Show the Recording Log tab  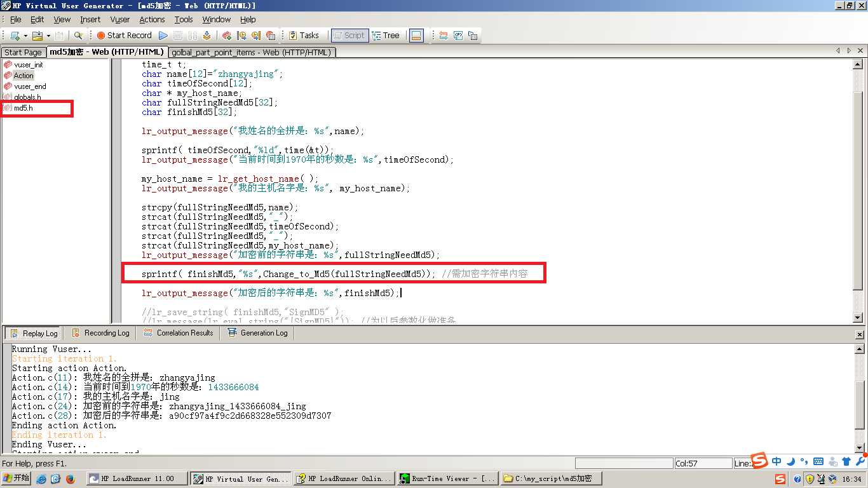(x=100, y=333)
